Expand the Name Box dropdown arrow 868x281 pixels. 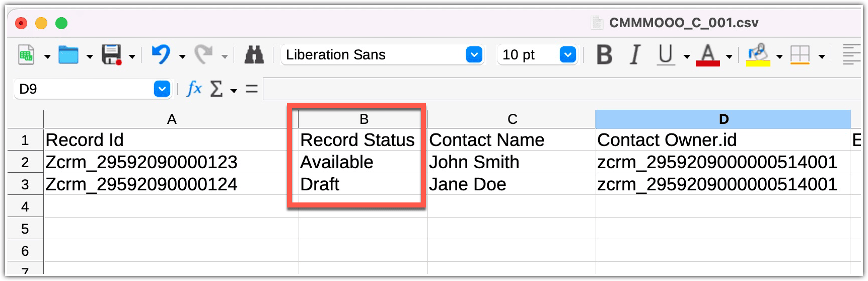[162, 89]
